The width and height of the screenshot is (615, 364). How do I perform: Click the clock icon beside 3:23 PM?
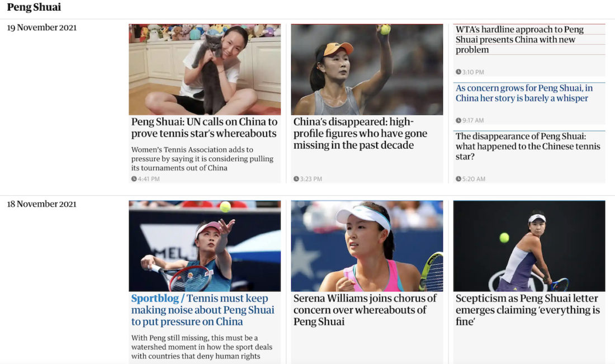tap(296, 179)
